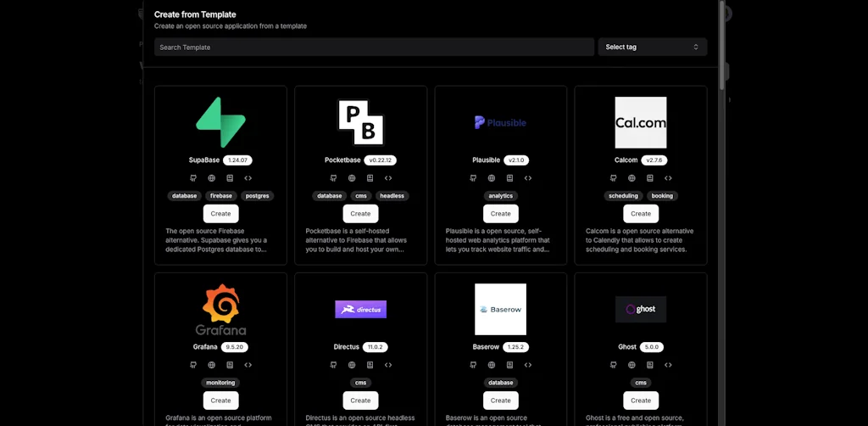Open Baserow documentation book icon
Viewport: 868px width, 426px height.
pyautogui.click(x=509, y=365)
